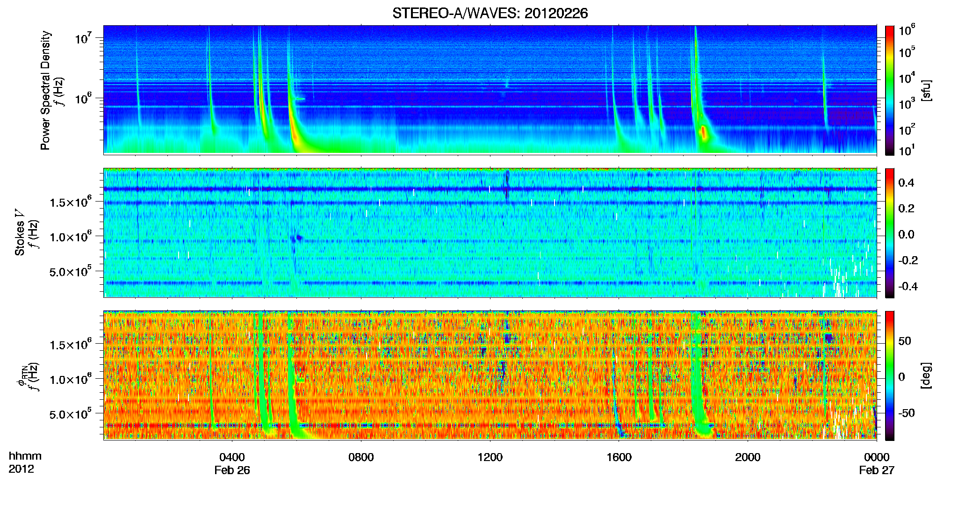
Task: Click the hhmm axis unit label
Action: 25,456
